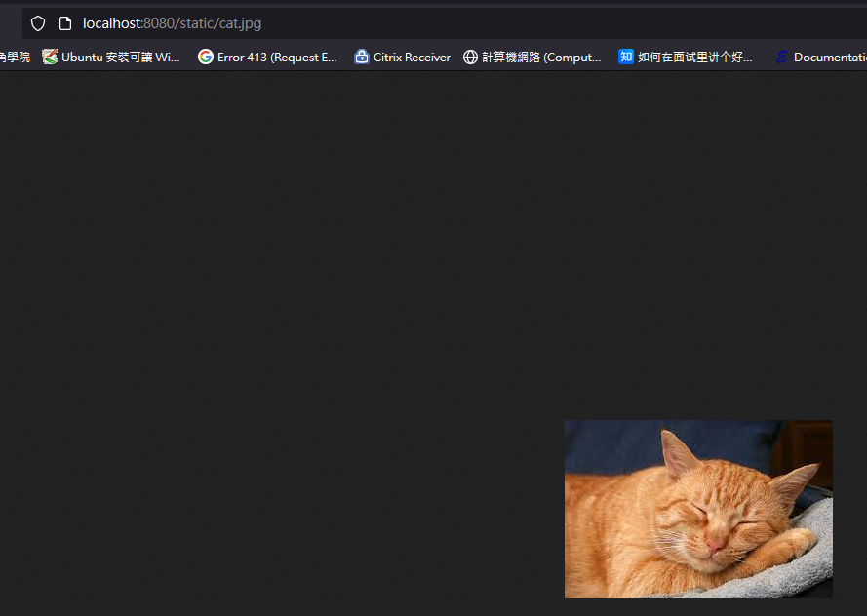The image size is (867, 616).
Task: Open the Documentation bookmark
Action: 820,57
